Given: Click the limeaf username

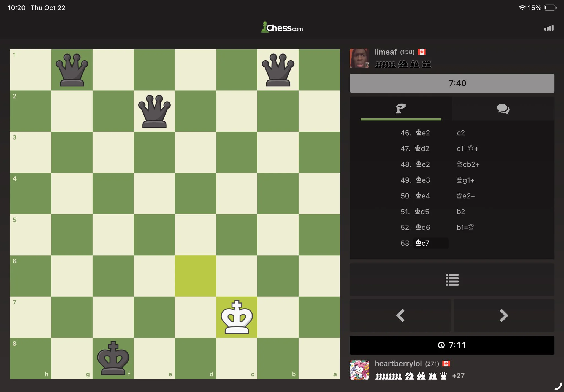Looking at the screenshot, I should click(386, 52).
